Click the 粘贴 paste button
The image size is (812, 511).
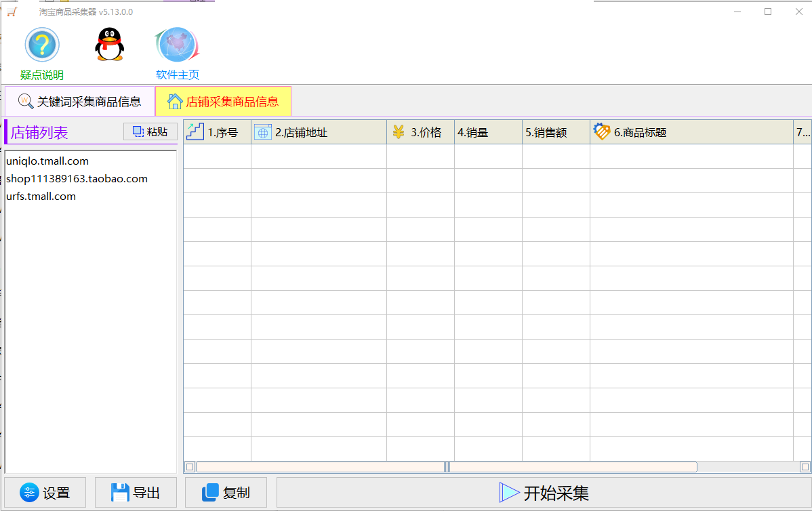150,131
